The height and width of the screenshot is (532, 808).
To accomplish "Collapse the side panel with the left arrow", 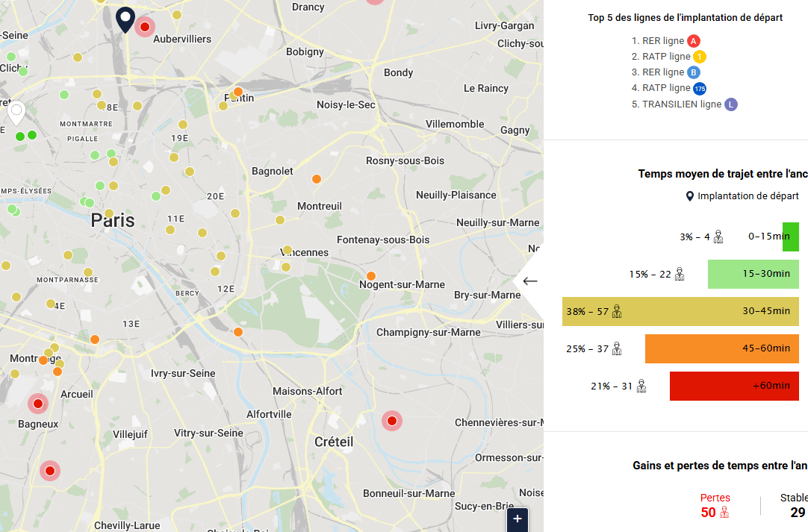I will (530, 281).
